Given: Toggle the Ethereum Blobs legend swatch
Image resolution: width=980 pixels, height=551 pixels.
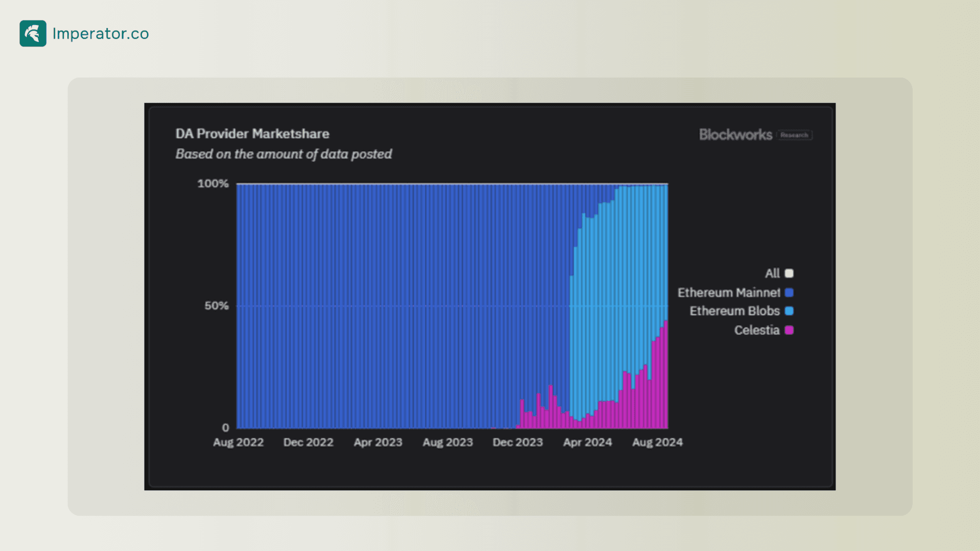Looking at the screenshot, I should point(789,311).
